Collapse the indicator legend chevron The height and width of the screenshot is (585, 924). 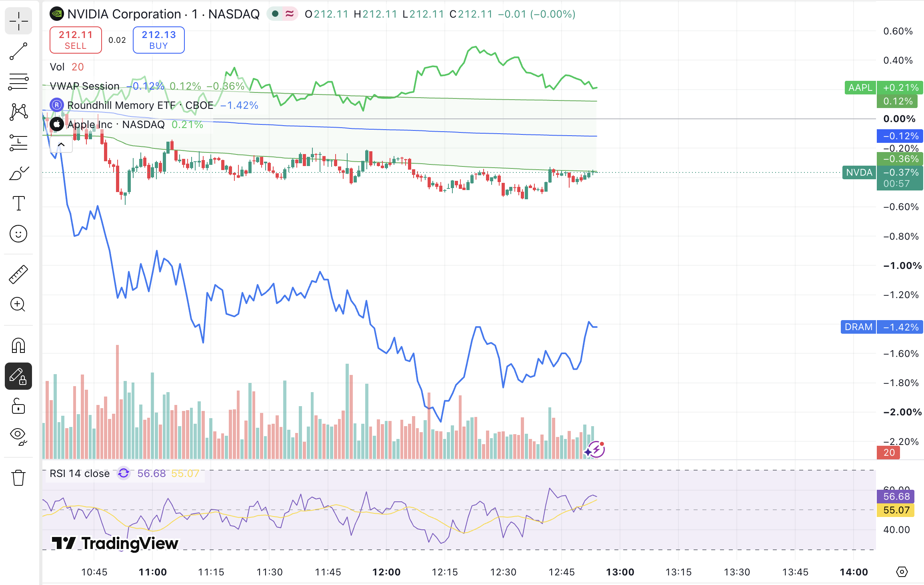pyautogui.click(x=61, y=144)
